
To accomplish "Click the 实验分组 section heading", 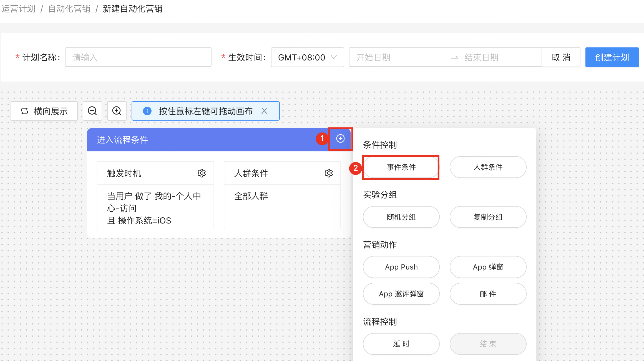I will pos(380,195).
